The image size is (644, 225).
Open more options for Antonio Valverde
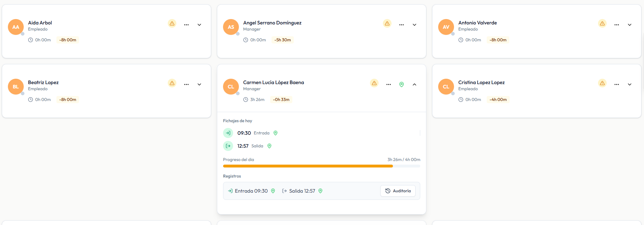point(617,25)
